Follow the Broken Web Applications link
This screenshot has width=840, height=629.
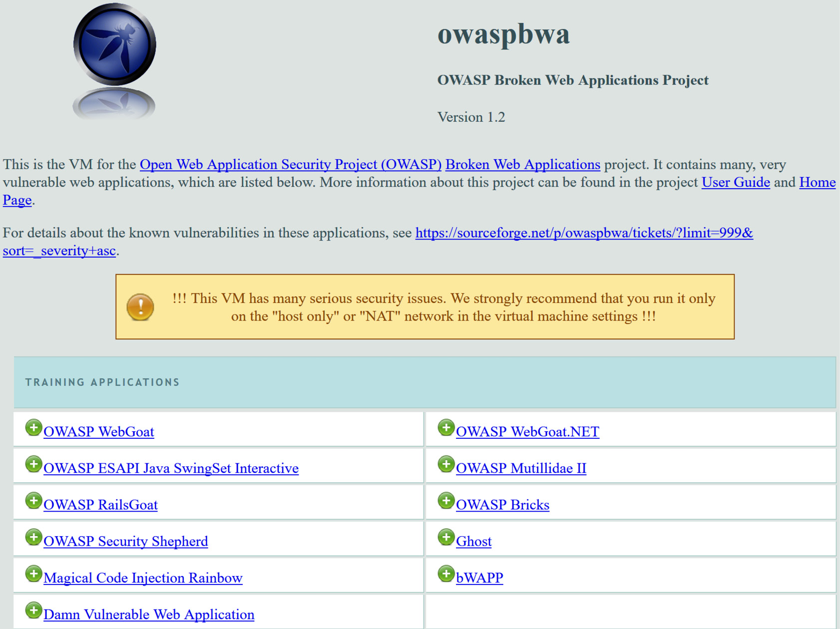point(523,164)
